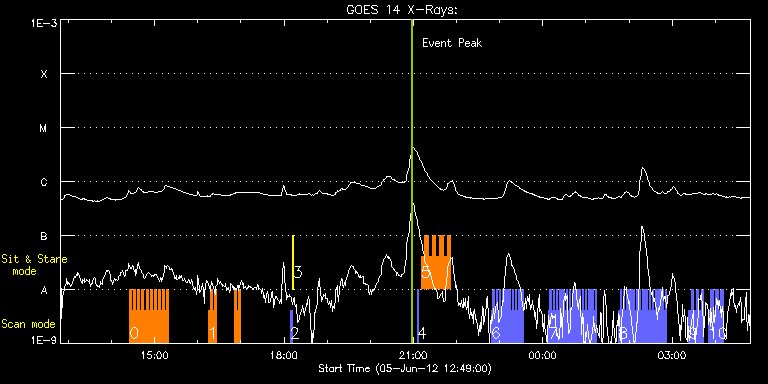Click the green Event Peak vertical line

412,181
